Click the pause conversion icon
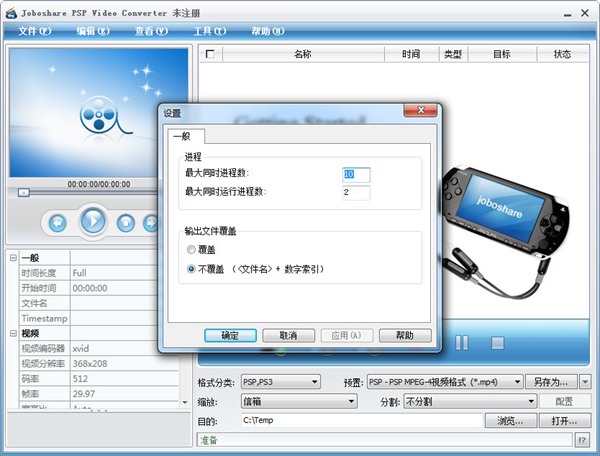600x456 pixels. pyautogui.click(x=462, y=343)
